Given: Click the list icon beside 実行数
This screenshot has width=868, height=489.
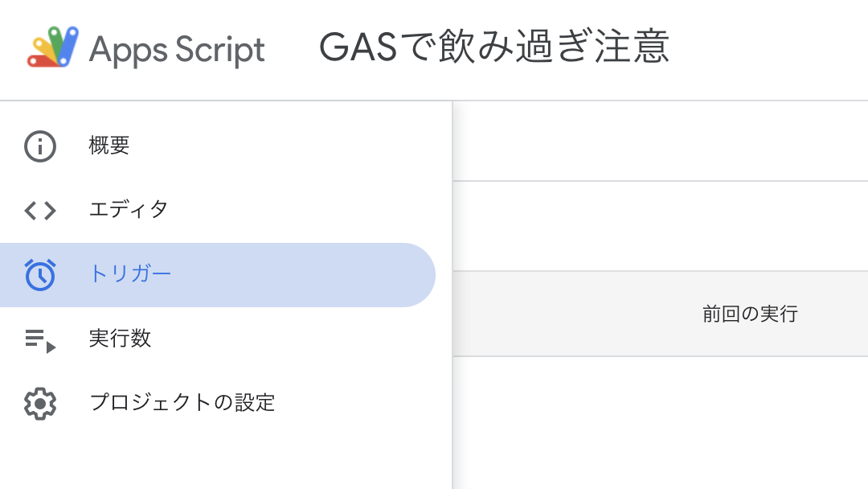Looking at the screenshot, I should (x=39, y=339).
